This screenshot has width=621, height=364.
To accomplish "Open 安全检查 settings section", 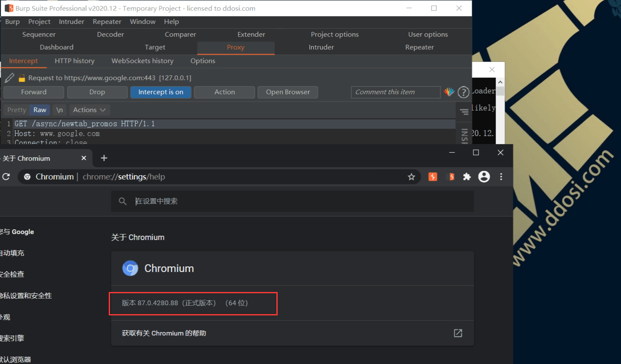I will tap(12, 274).
